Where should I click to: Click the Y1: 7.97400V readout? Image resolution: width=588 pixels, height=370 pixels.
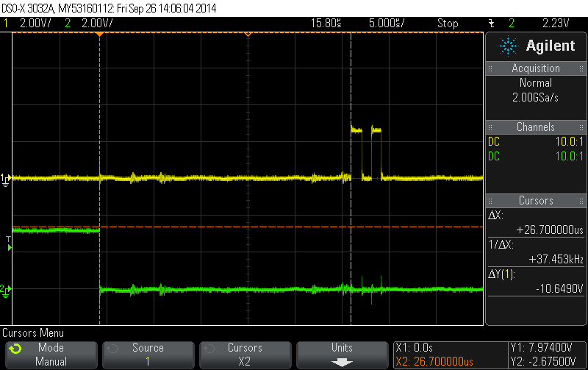[542, 347]
